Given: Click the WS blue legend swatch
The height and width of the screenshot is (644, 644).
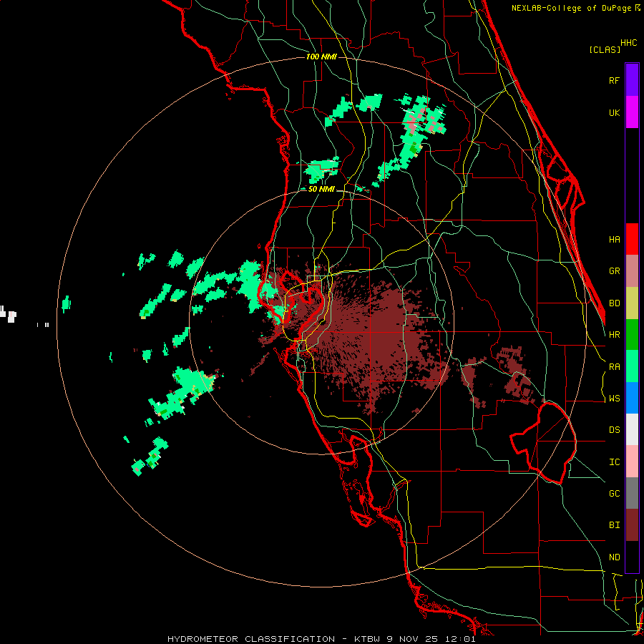Looking at the screenshot, I should tap(632, 398).
